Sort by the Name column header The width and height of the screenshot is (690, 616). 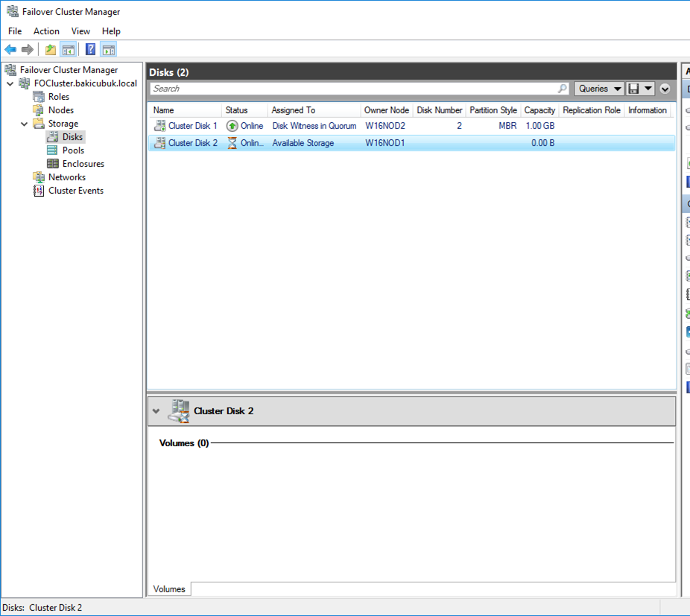pos(185,110)
